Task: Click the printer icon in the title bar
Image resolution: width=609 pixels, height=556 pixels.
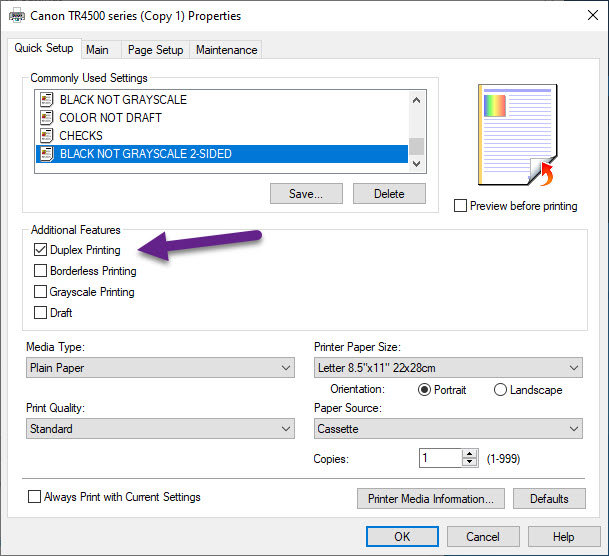Action: tap(17, 16)
